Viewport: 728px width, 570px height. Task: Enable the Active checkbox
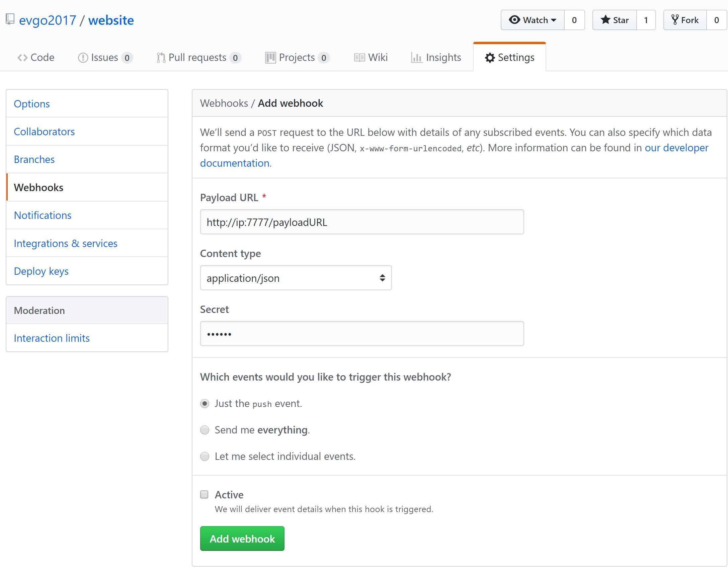[x=205, y=495]
